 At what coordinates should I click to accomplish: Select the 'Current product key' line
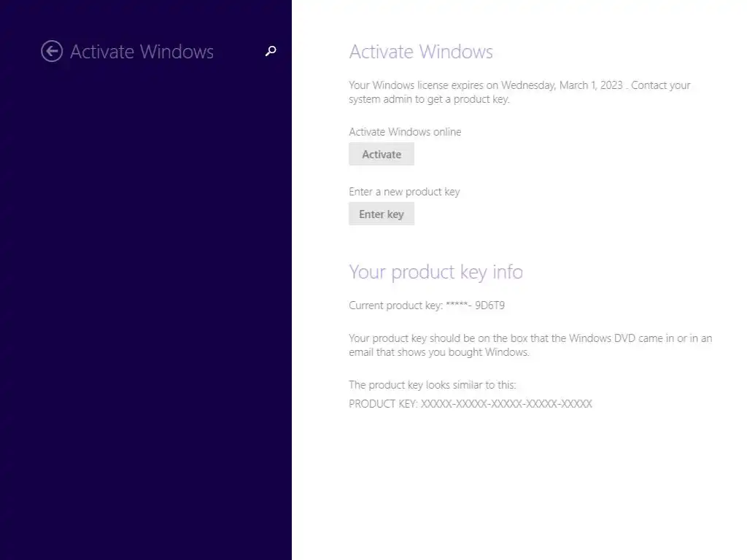(x=427, y=306)
